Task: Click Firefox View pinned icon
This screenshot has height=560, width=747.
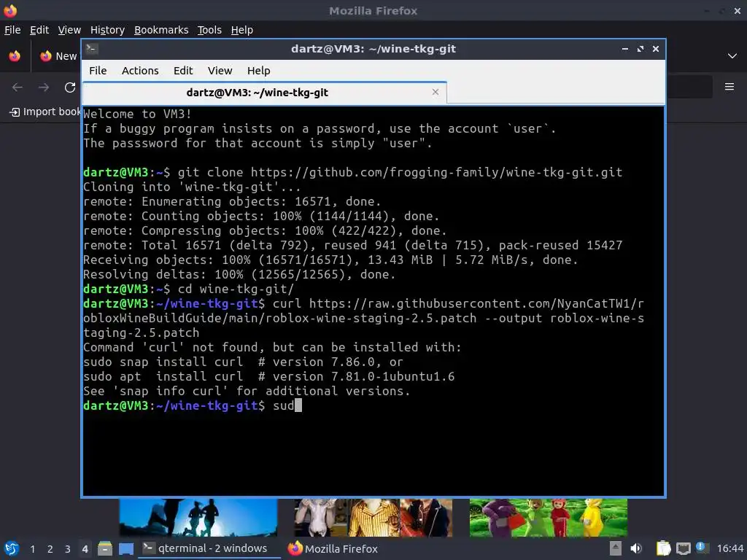Action: (15, 55)
